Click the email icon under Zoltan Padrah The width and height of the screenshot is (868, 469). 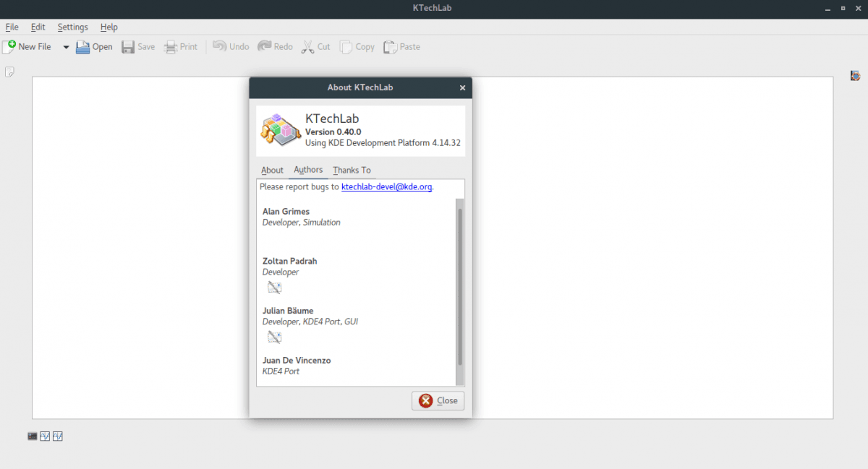click(x=274, y=287)
